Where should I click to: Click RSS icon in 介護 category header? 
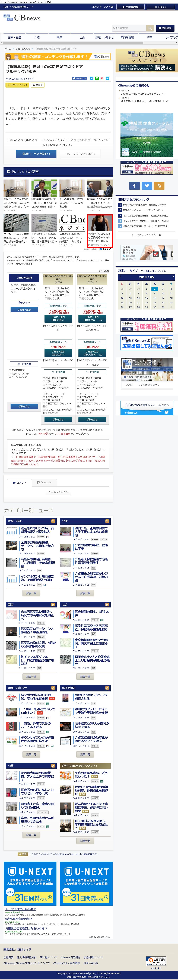click(x=107, y=521)
